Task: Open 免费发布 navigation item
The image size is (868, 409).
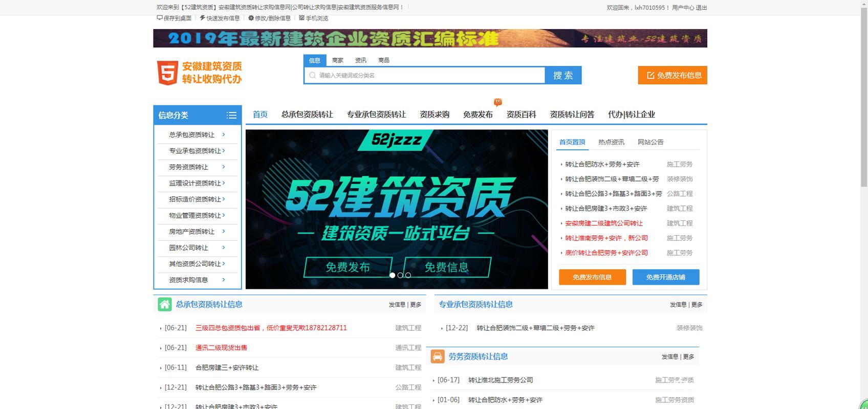Action: click(478, 115)
